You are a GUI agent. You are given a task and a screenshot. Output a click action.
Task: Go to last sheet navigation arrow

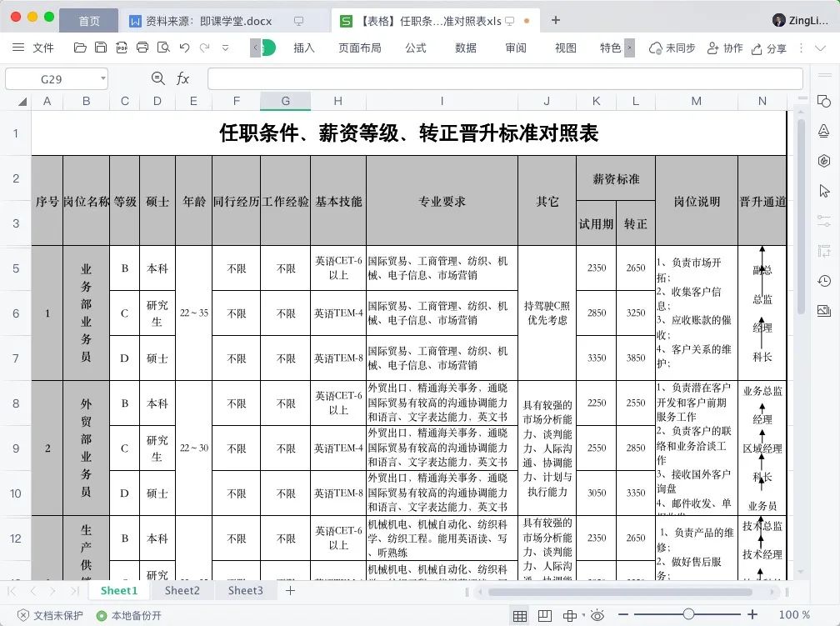[x=74, y=591]
